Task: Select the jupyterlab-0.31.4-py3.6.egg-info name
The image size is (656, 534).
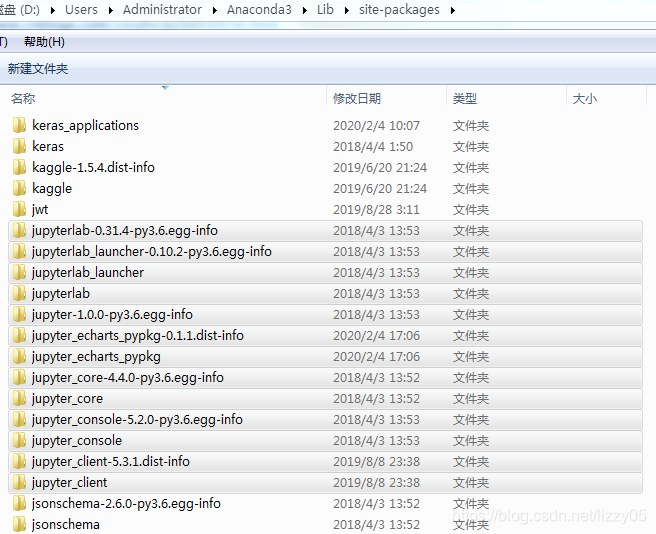Action: [125, 231]
